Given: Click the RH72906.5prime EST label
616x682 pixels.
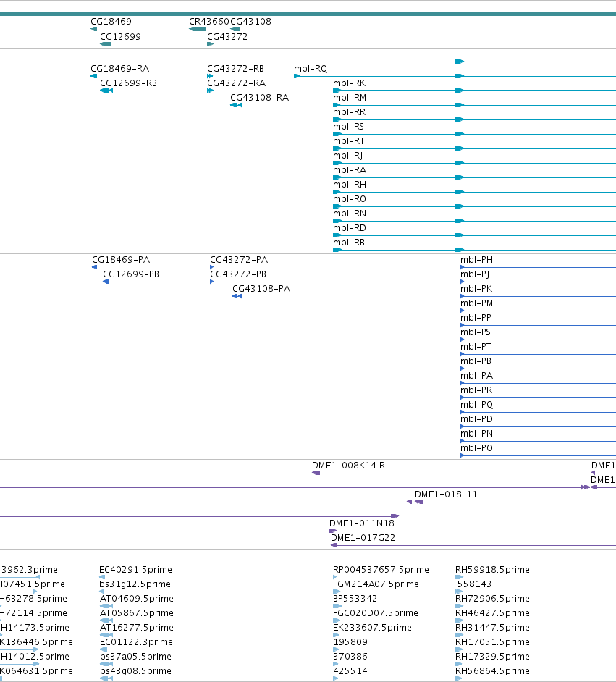Looking at the screenshot, I should click(492, 599).
